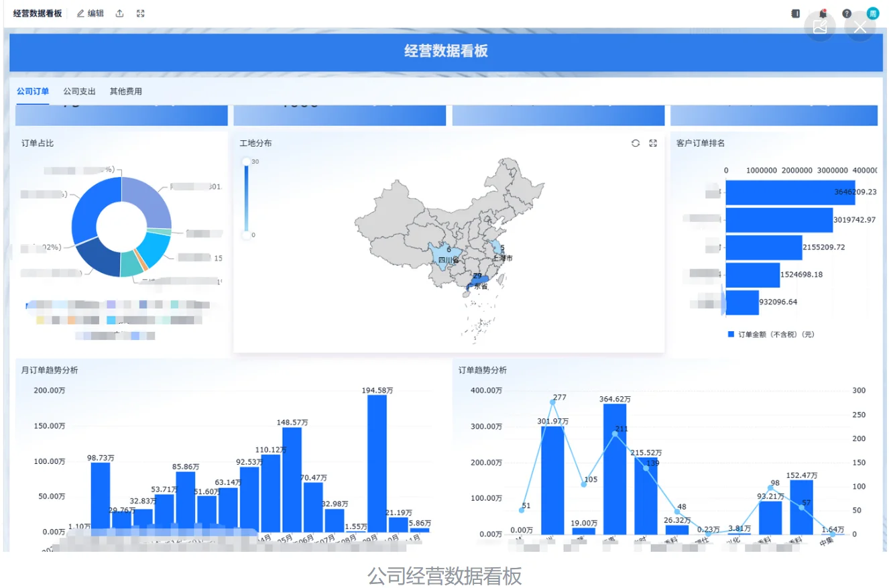
Task: Click 上海市 on the map
Action: coord(502,258)
